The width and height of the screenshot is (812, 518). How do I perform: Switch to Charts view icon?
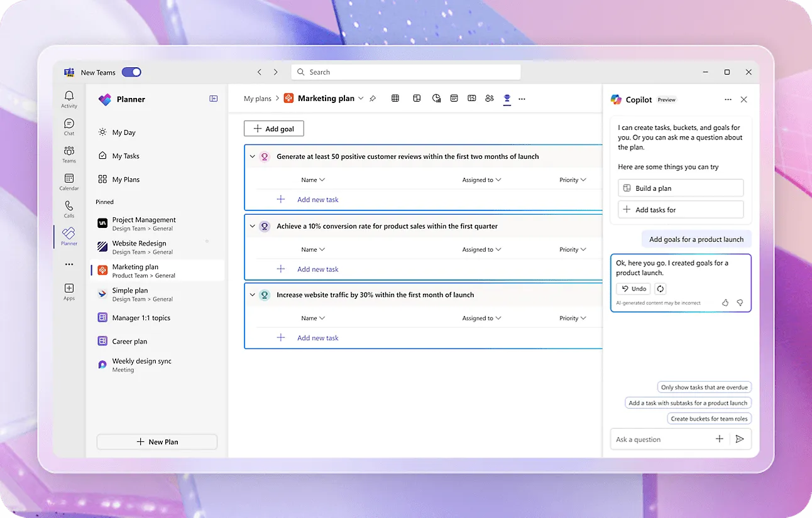(437, 98)
